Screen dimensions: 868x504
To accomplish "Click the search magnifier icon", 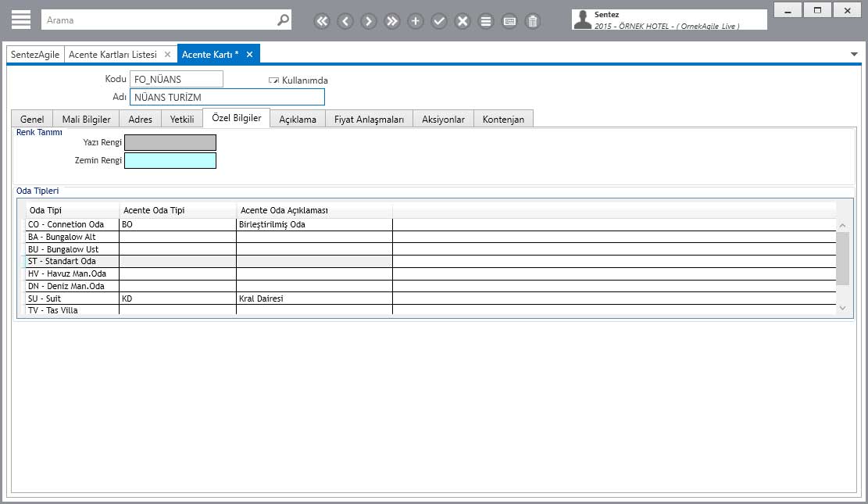I will (x=283, y=20).
